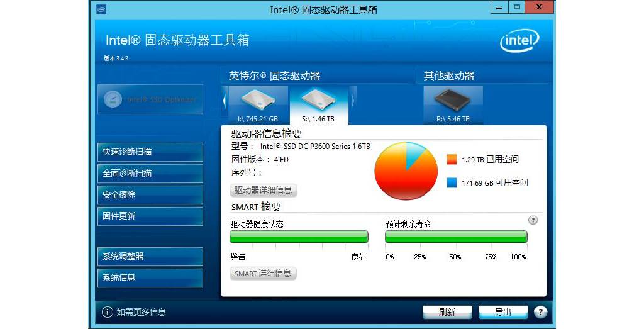Click 英特尔 固态驱动器 section header
This screenshot has height=329, width=644.
pyautogui.click(x=274, y=76)
